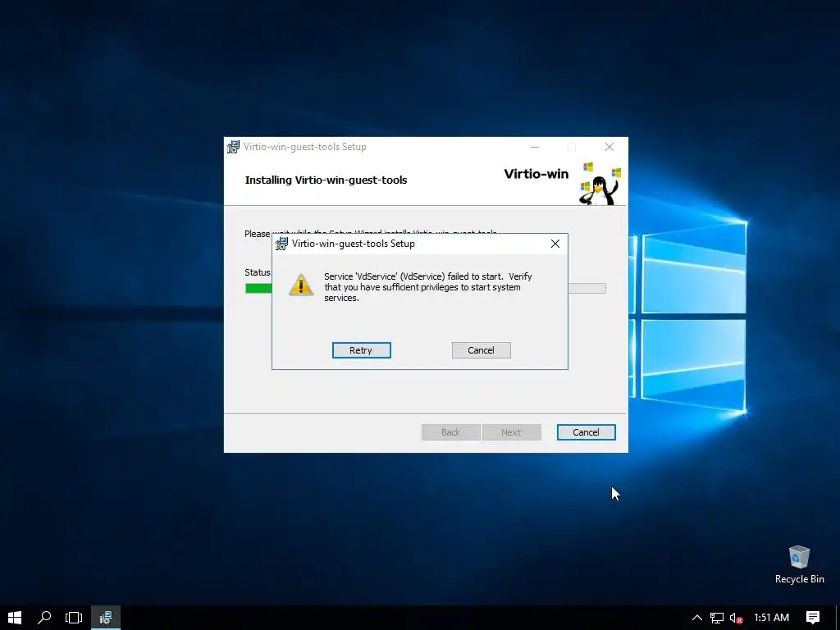This screenshot has width=840, height=630.
Task: Minimize the main Setup window
Action: [x=535, y=147]
